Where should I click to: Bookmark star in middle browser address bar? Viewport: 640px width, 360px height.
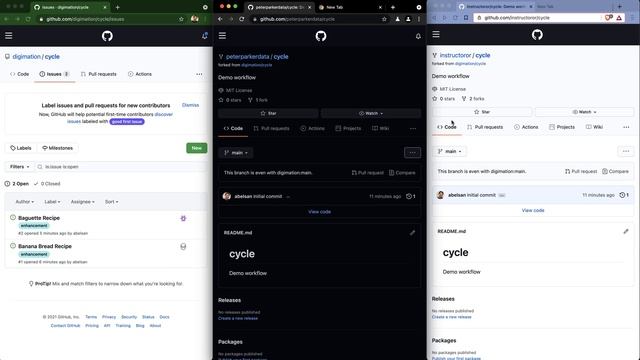384,19
